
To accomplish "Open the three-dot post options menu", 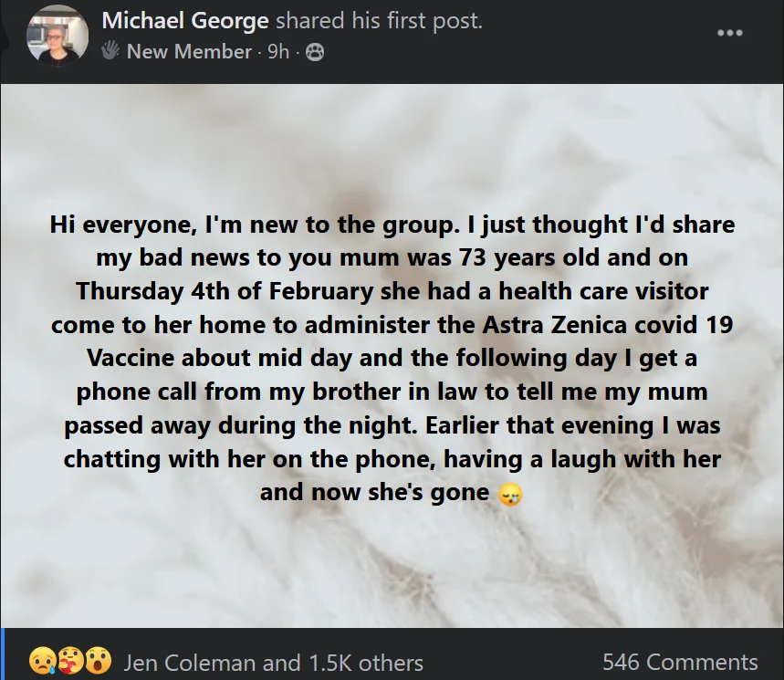I will (x=729, y=33).
